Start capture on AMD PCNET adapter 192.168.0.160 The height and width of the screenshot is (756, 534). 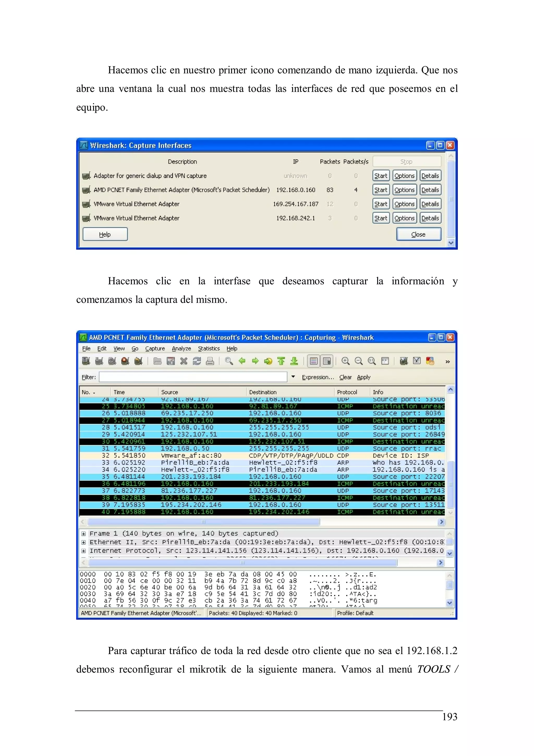(381, 190)
